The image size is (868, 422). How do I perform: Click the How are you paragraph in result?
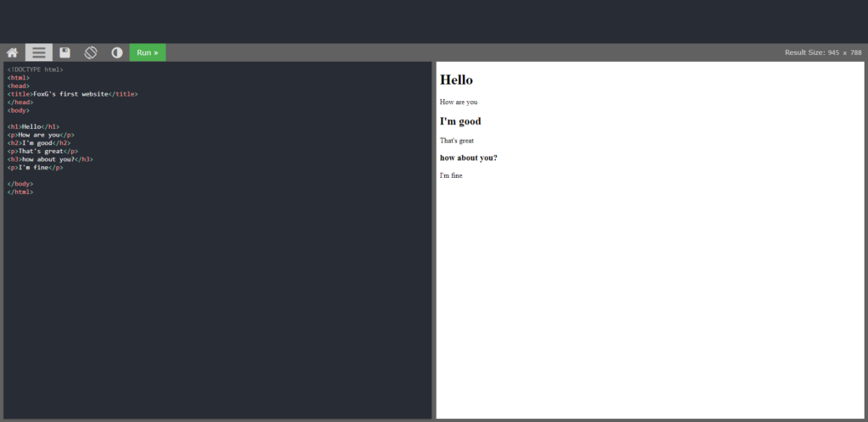459,103
